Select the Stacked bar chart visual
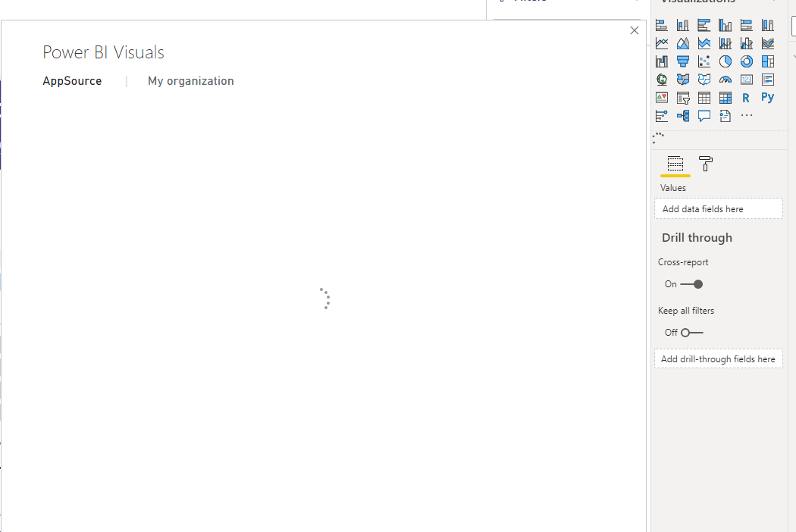The width and height of the screenshot is (796, 532). [x=662, y=25]
